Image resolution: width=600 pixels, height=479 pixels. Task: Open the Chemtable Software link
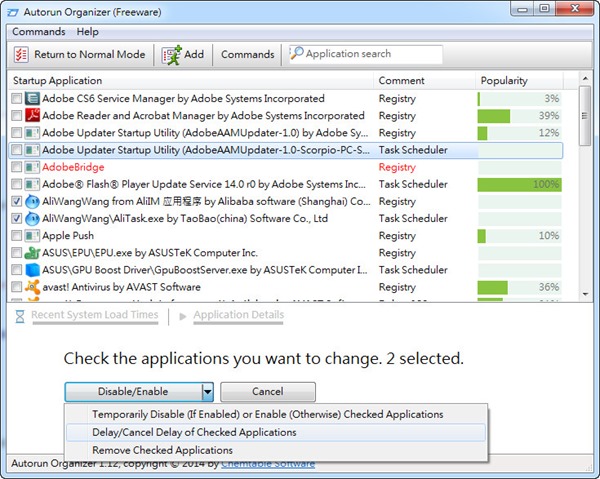(x=268, y=464)
